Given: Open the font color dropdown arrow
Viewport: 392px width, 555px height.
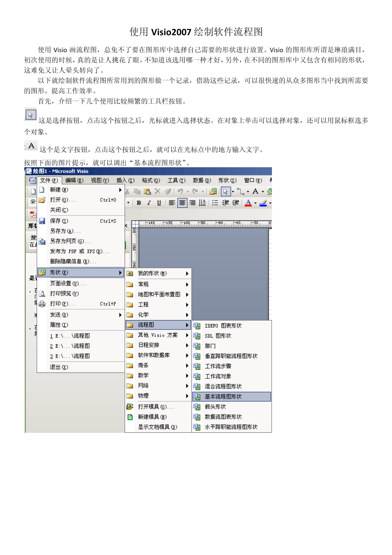Looking at the screenshot, I should pos(255,203).
